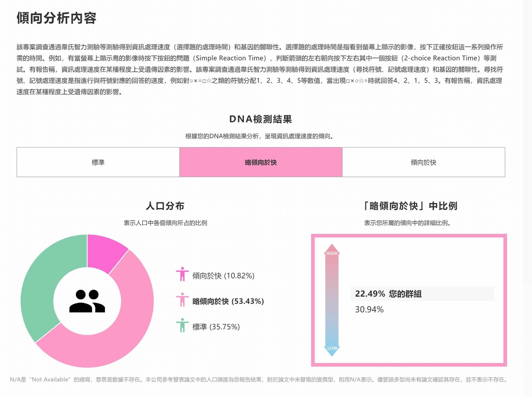Click the 22.49% 您的群組 highlighted row
The image size is (532, 397).
click(x=422, y=294)
